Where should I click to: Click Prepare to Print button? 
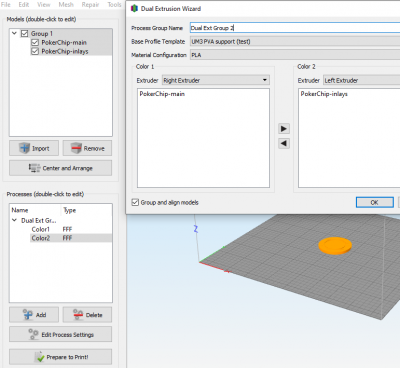pyautogui.click(x=60, y=357)
